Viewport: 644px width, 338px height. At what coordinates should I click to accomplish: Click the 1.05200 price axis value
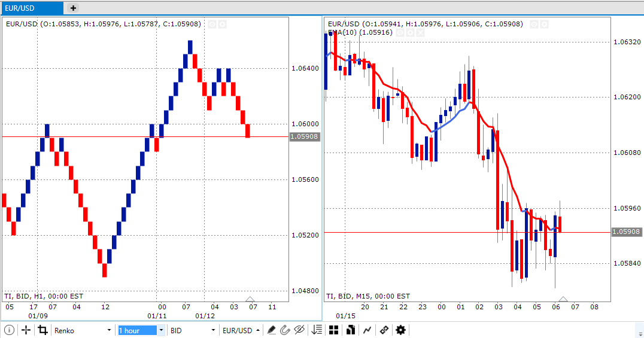click(x=305, y=235)
